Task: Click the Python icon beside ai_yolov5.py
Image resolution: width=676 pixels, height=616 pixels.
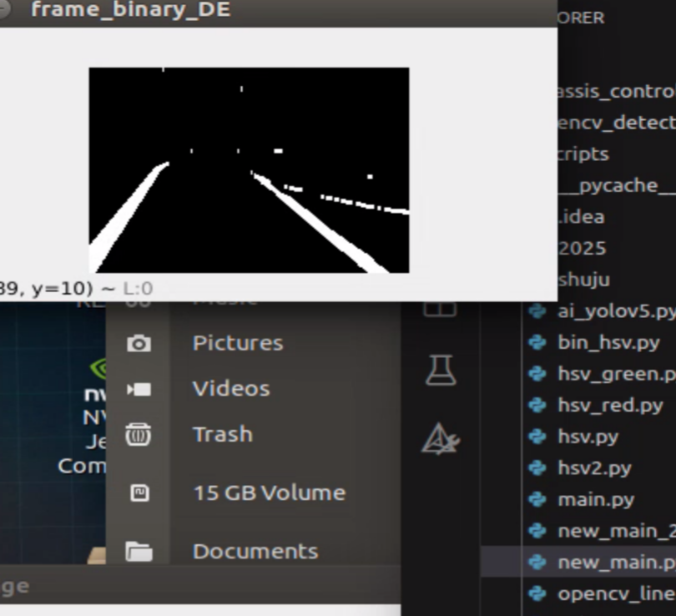Action: [537, 311]
